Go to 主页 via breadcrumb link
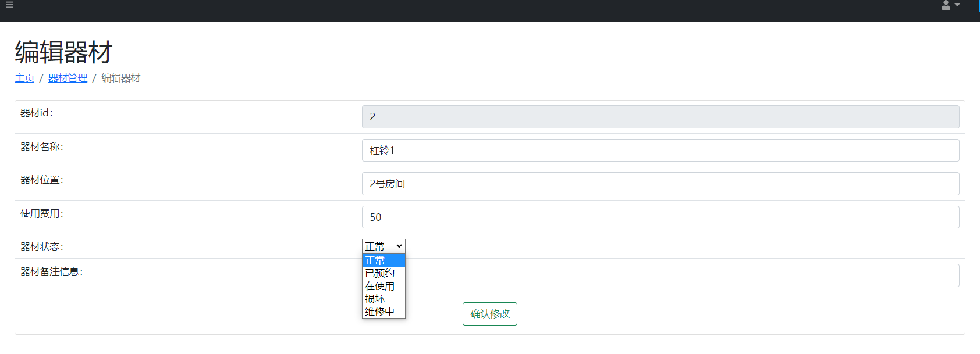Screen dimensions: 980x354 (24, 78)
